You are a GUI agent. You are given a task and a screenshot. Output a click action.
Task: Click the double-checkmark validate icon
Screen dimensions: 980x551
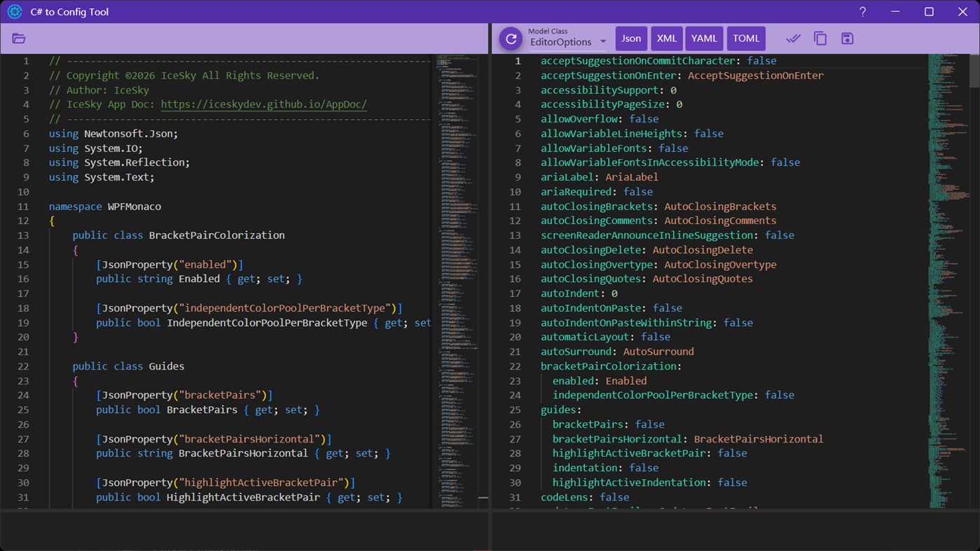point(793,39)
